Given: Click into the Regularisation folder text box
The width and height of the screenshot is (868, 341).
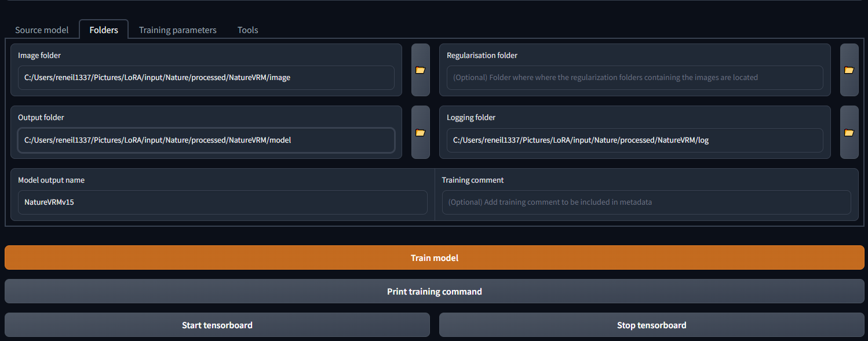Looking at the screenshot, I should tap(634, 78).
